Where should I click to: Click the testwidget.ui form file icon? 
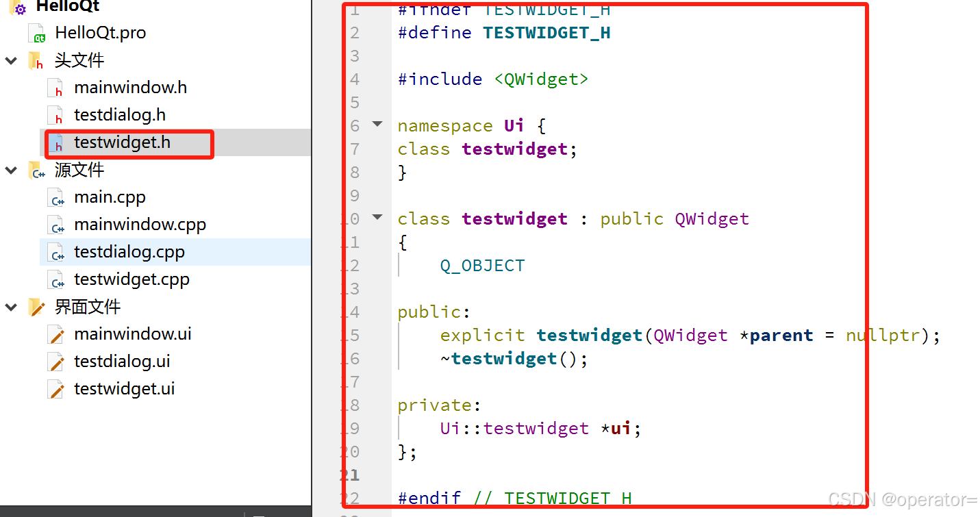(x=55, y=389)
